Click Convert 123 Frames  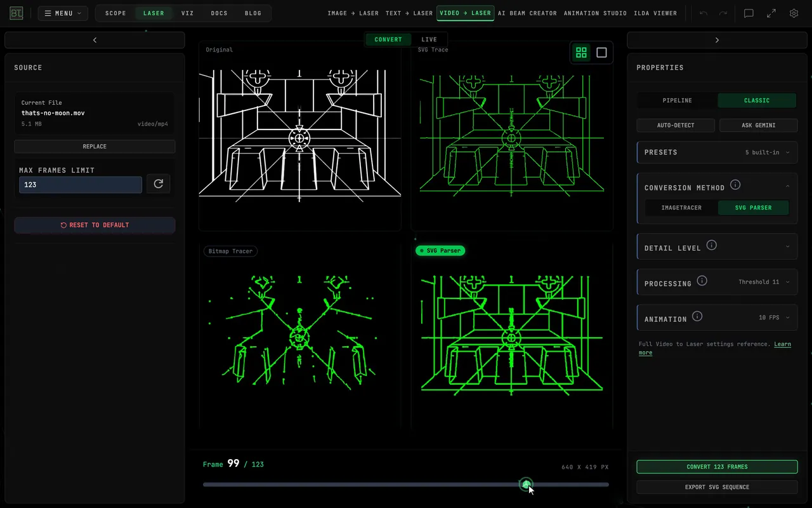(717, 467)
